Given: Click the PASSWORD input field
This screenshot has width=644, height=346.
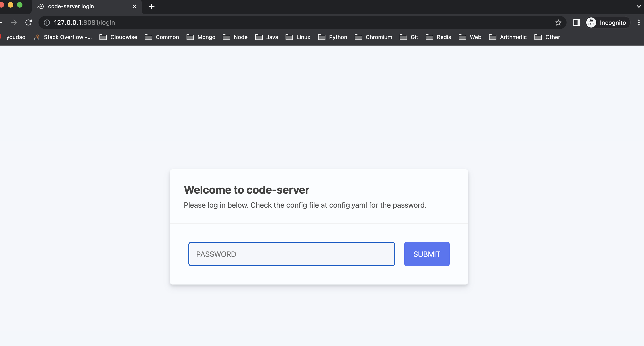Looking at the screenshot, I should click(292, 254).
